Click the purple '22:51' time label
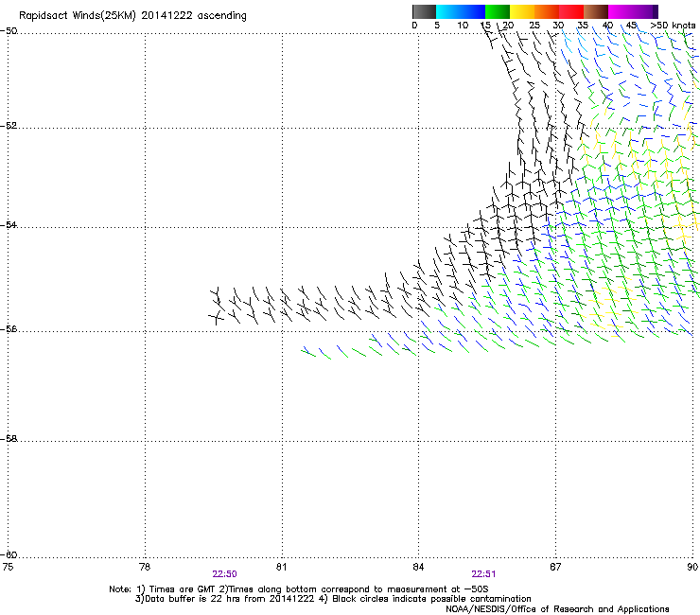 [483, 574]
